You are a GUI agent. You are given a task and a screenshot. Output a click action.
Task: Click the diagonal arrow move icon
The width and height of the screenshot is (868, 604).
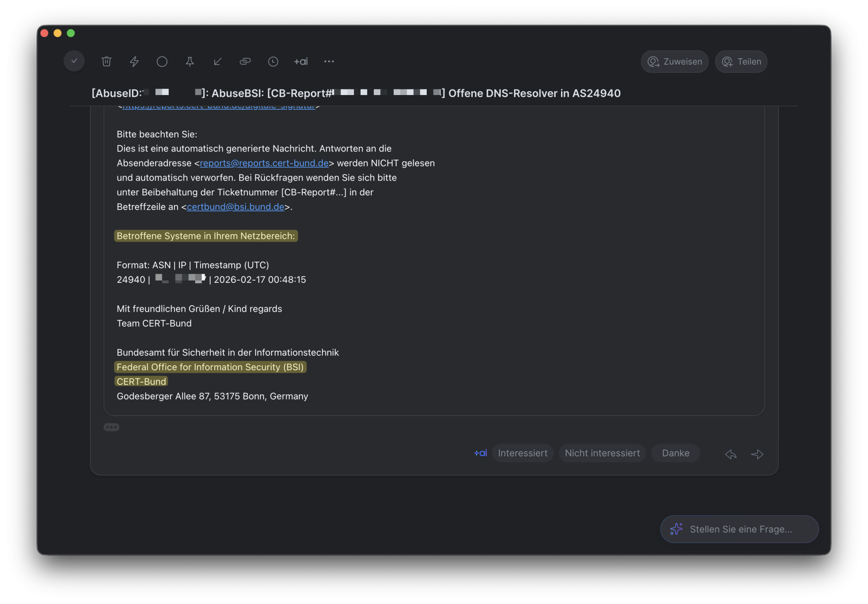(x=217, y=62)
